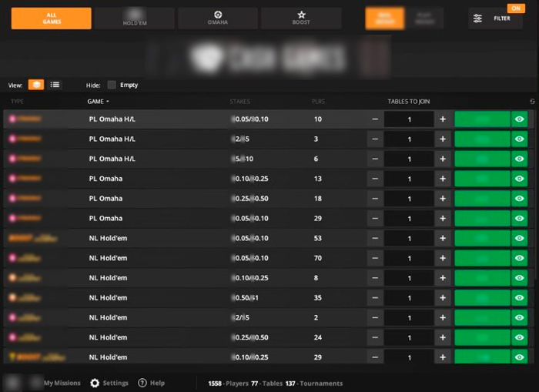Open the Help question mark icon

pos(142,383)
